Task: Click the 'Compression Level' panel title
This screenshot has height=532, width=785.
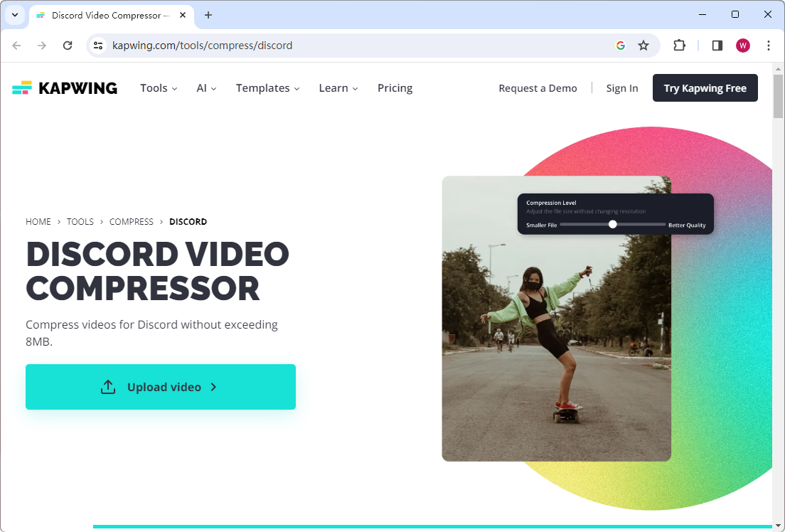Action: (x=550, y=203)
